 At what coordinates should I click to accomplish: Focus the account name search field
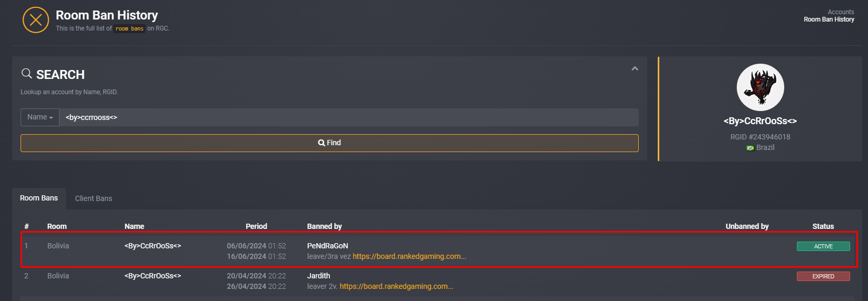pos(349,117)
